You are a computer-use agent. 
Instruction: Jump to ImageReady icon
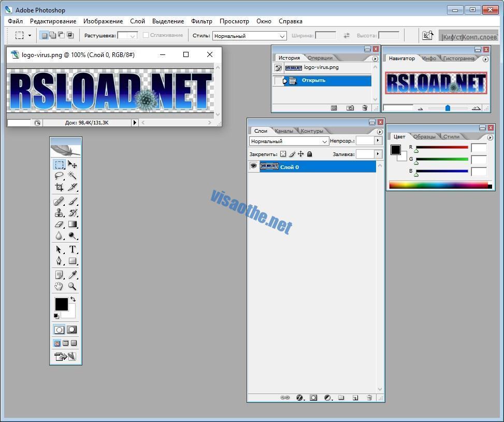click(66, 356)
